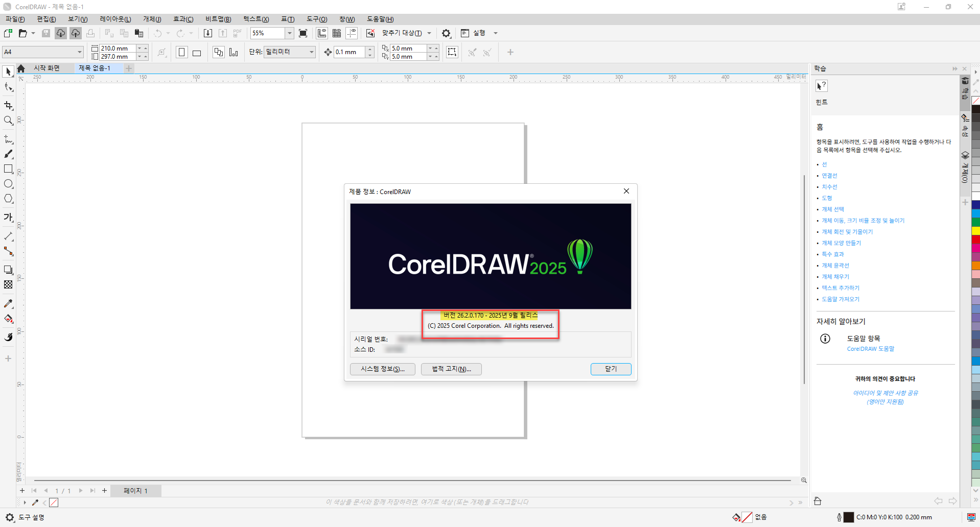Image resolution: width=980 pixels, height=527 pixels.
Task: Toggle apply layout to all pages
Action: 219,52
